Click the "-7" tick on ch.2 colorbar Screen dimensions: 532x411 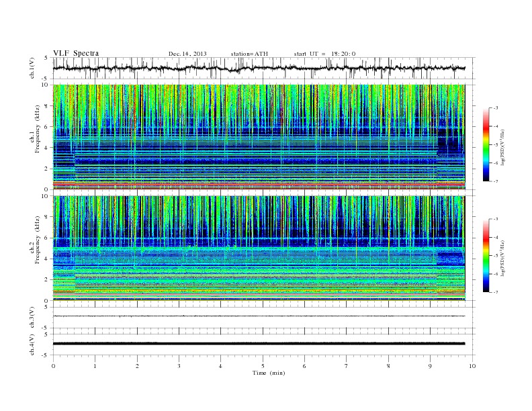coord(495,292)
